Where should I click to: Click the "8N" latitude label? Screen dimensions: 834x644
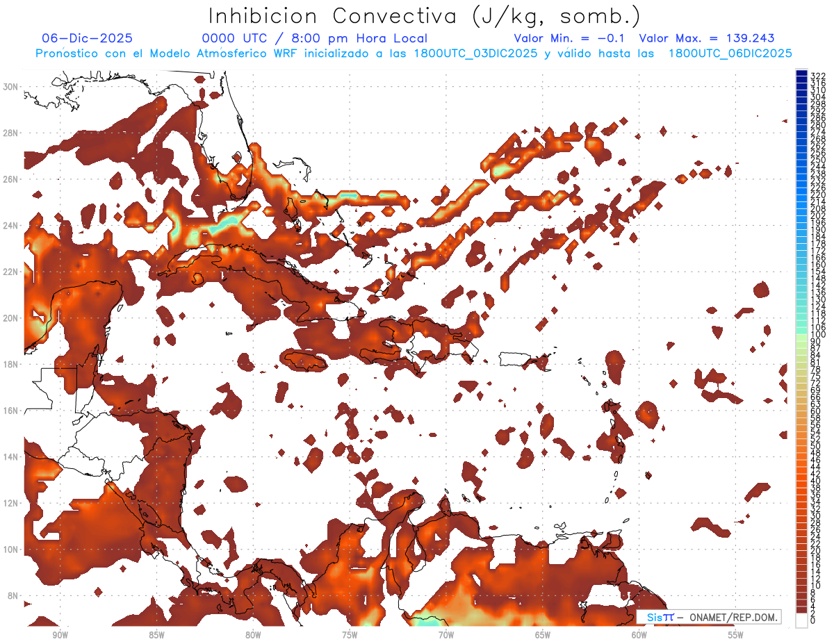[14, 596]
